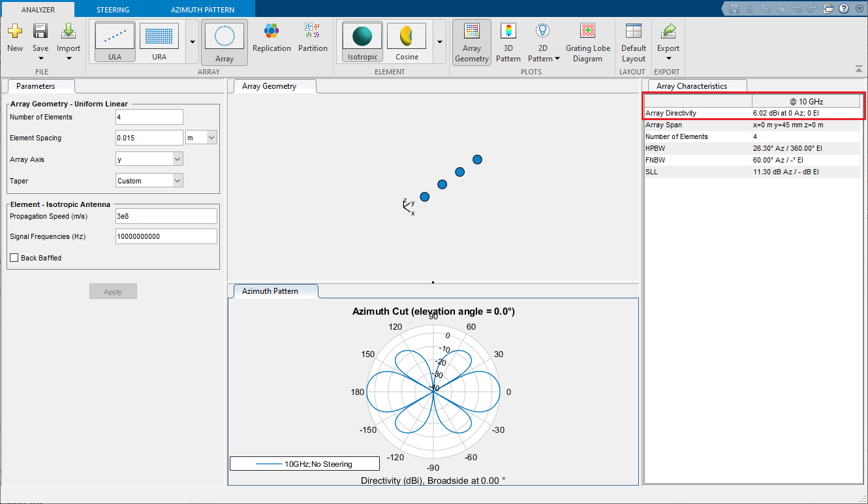This screenshot has height=504, width=868.
Task: Select the URA array type
Action: click(x=159, y=42)
